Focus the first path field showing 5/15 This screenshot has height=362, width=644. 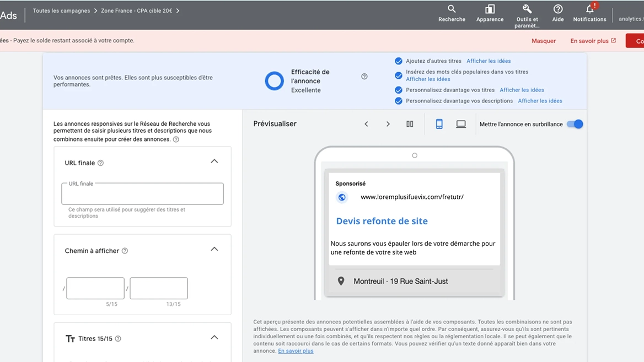click(95, 288)
